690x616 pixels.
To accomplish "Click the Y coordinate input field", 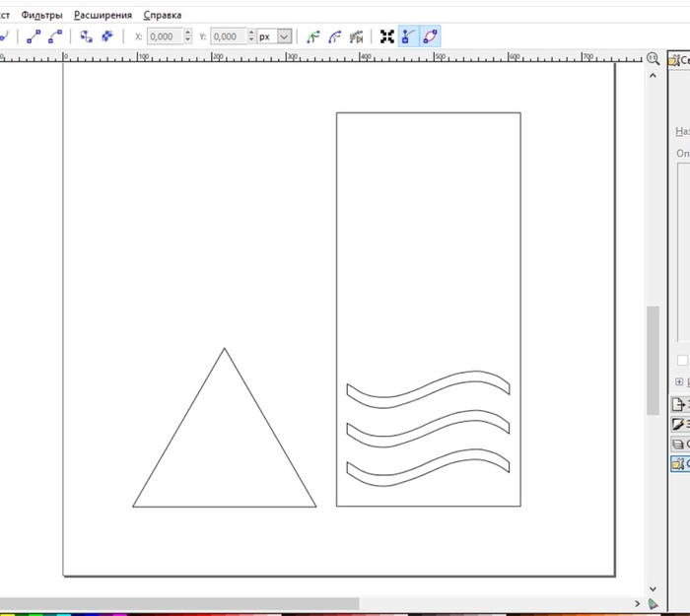I will (x=227, y=36).
